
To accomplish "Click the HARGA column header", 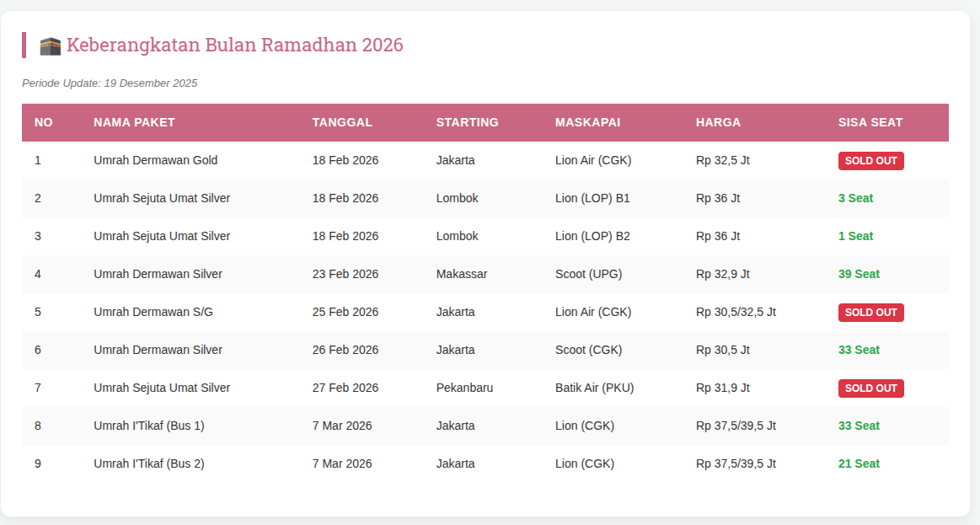I will pos(717,122).
